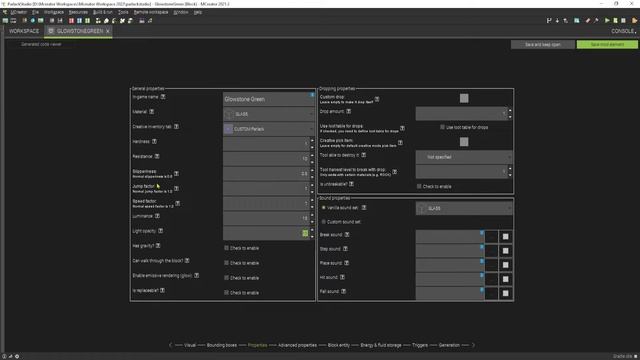Click Generated code viewer

tap(41, 44)
